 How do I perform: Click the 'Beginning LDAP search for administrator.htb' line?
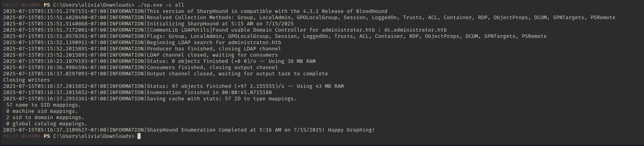click(x=214, y=43)
